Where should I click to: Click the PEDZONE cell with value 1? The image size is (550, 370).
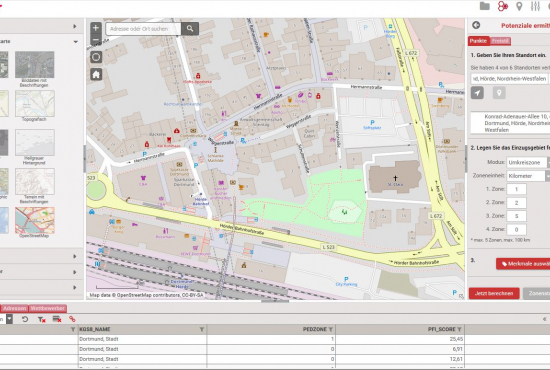271,339
